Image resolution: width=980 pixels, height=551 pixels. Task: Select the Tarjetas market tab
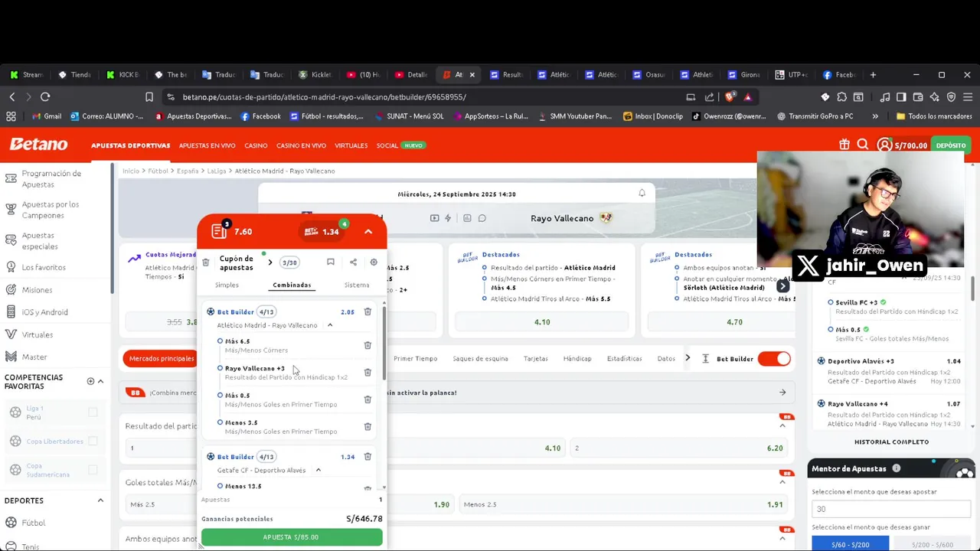(535, 358)
